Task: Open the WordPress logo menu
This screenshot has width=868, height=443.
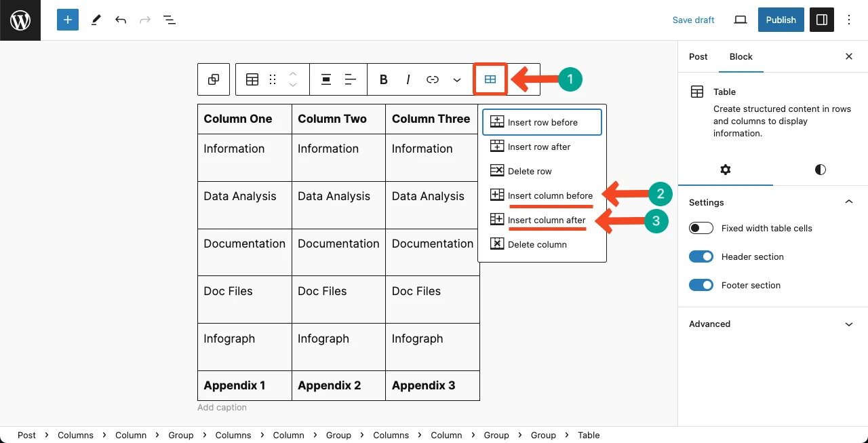Action: pos(20,20)
